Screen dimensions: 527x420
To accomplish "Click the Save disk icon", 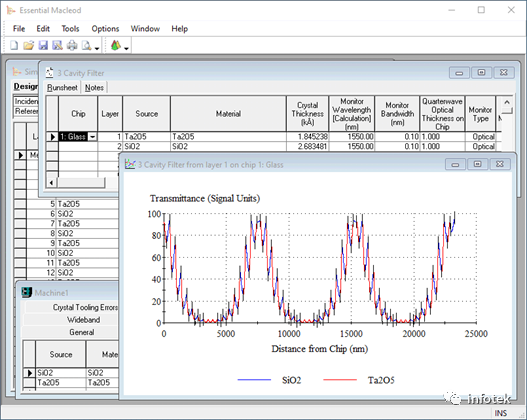I will (43, 45).
